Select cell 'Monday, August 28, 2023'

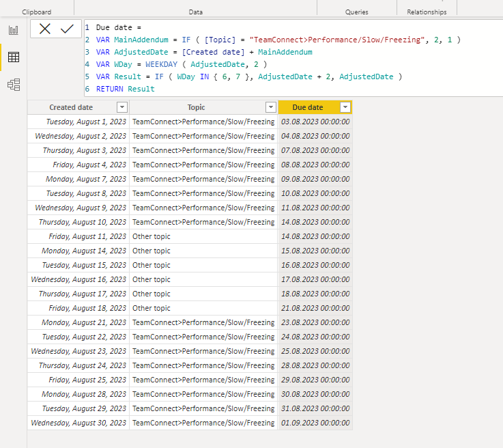[78, 394]
